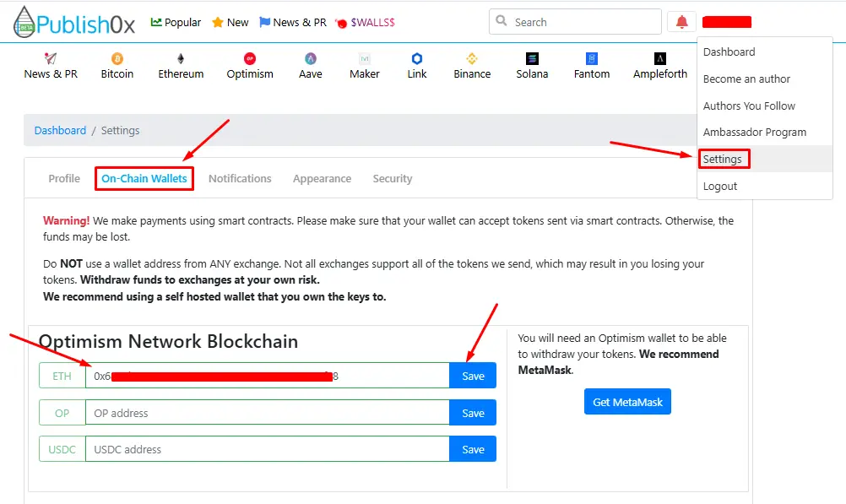Screen dimensions: 846x504
Task: Open Ambassador Program menu item
Action: pyautogui.click(x=754, y=133)
